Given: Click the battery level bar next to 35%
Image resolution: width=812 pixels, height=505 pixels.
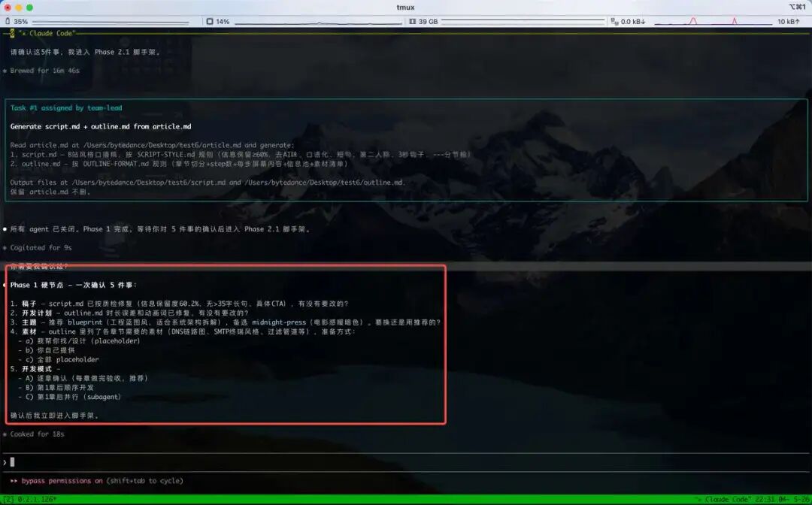Looking at the screenshot, I should pos(111,23).
